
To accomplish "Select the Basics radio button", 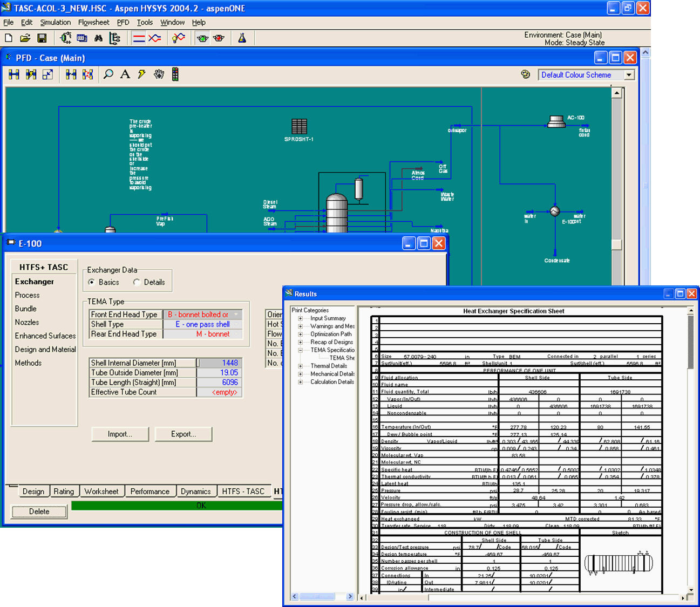I will [x=92, y=282].
